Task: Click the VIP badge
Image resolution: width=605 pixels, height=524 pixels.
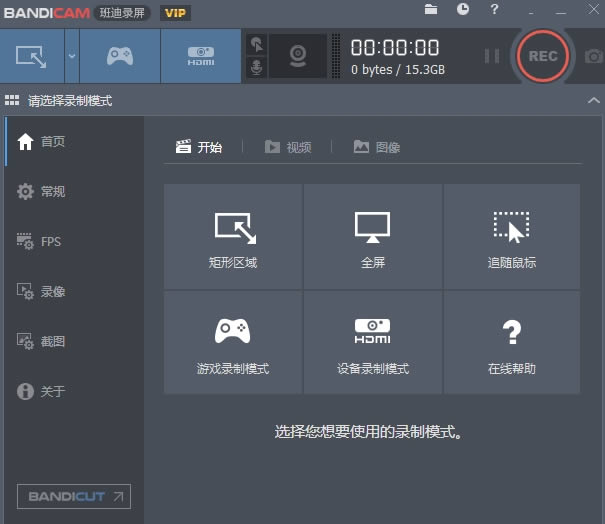Action: [x=175, y=13]
